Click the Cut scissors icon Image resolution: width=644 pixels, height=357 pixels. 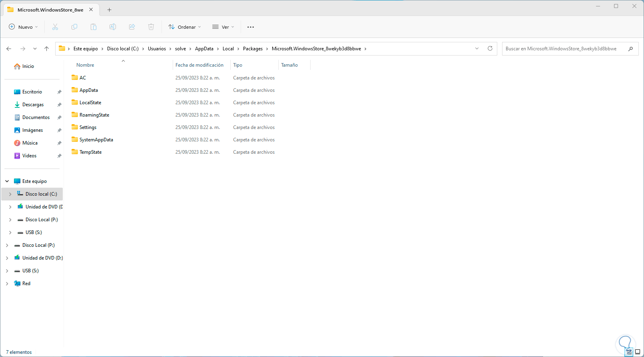(55, 27)
